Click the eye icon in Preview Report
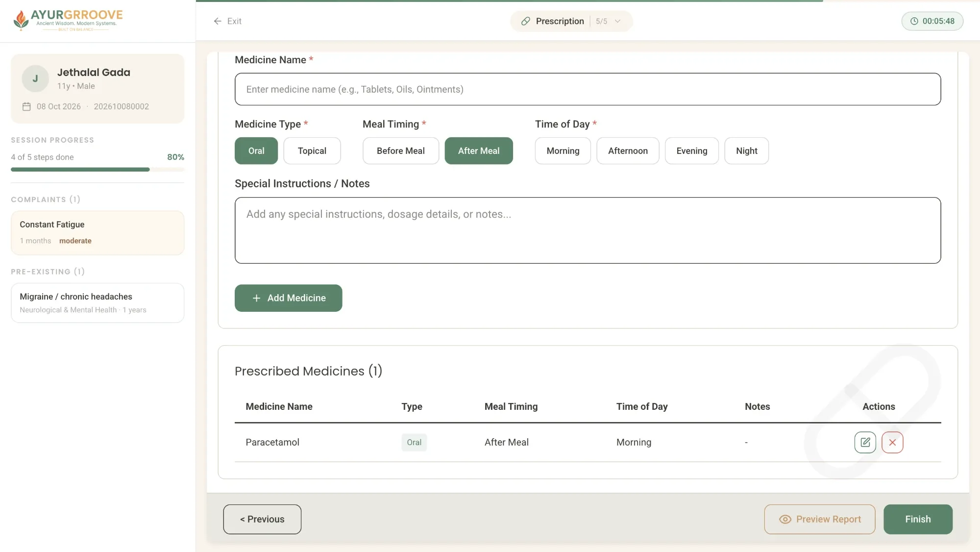Viewport: 980px width, 552px height. (x=785, y=519)
